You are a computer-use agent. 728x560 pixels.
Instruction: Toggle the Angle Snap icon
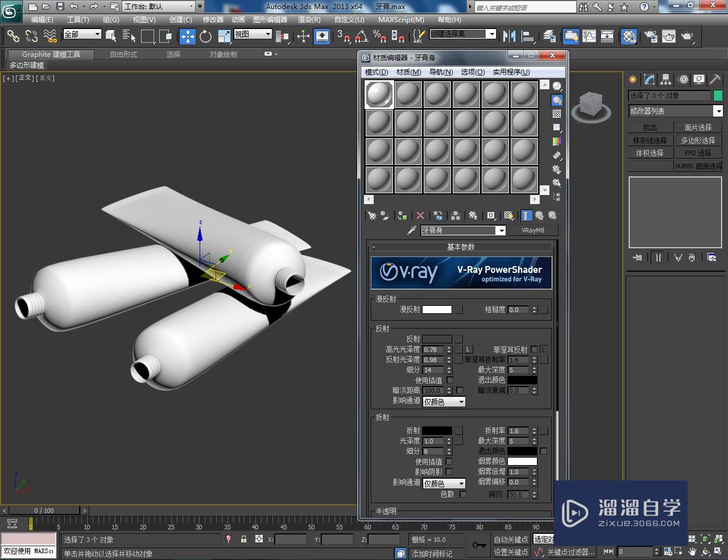[361, 36]
